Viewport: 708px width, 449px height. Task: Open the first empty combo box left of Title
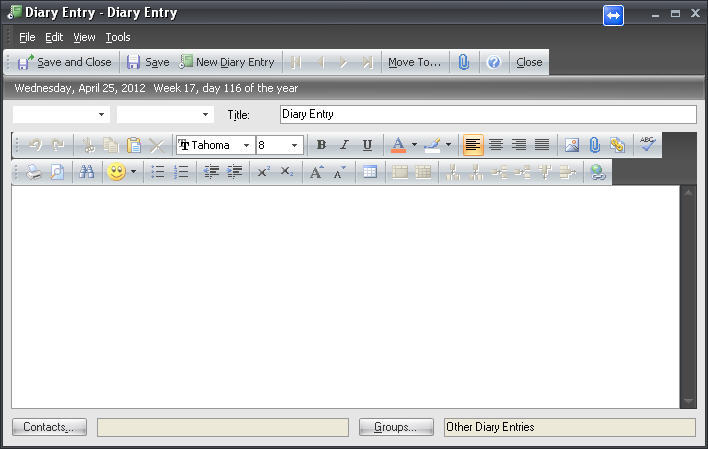point(61,115)
